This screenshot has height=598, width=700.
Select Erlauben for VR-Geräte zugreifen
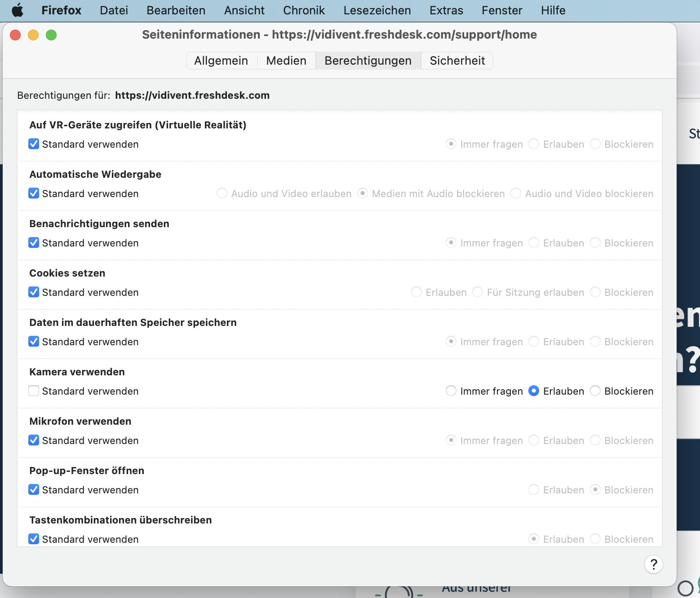coord(534,144)
